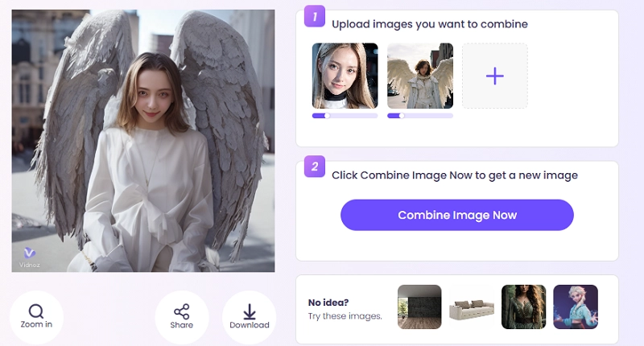Image resolution: width=644 pixels, height=346 pixels.
Task: Try the woman in green dress sample
Action: [x=523, y=307]
